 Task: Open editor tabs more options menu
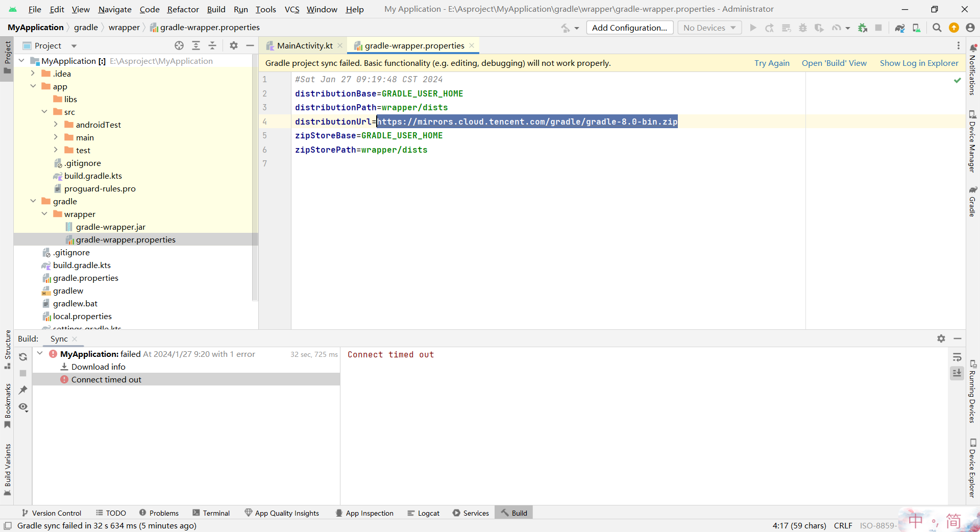coord(958,45)
